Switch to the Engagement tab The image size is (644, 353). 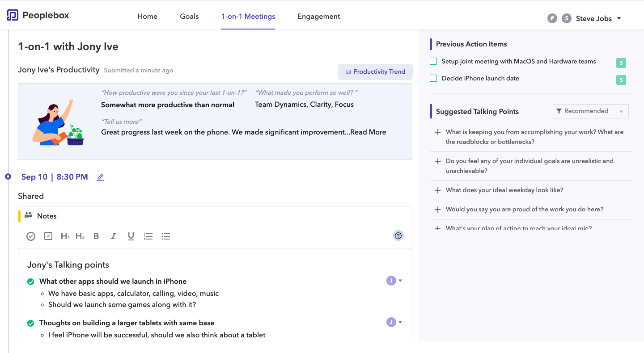point(318,17)
